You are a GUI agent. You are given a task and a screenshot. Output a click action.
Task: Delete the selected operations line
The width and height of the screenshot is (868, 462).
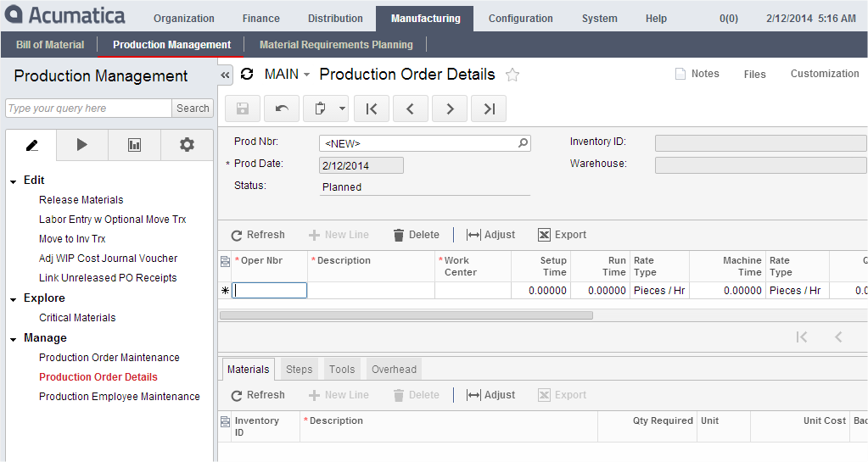(x=417, y=235)
